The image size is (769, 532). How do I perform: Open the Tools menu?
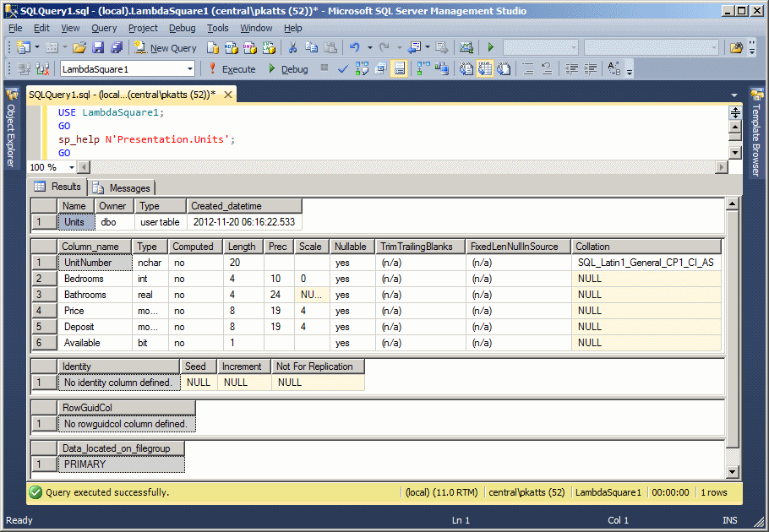(x=217, y=28)
